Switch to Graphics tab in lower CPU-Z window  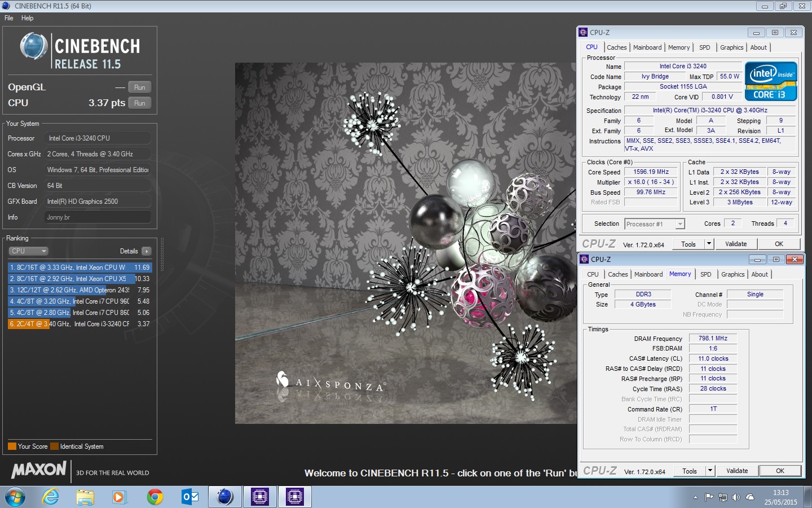(732, 275)
